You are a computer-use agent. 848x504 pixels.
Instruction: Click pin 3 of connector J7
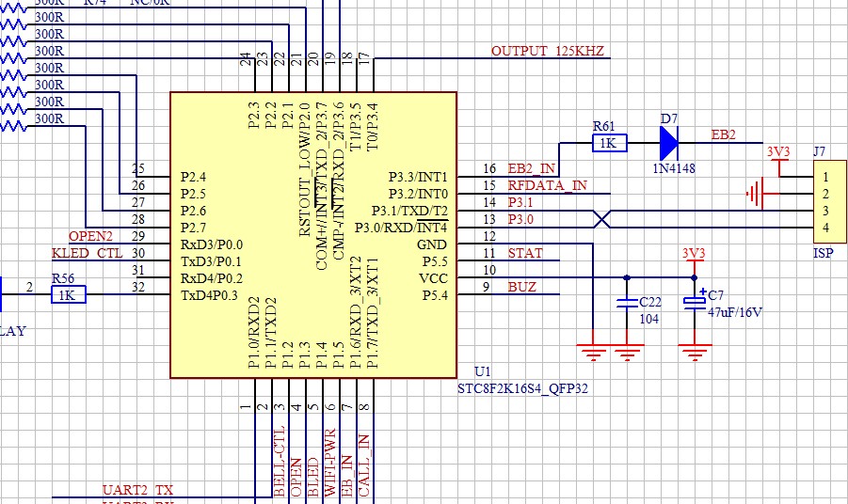825,211
